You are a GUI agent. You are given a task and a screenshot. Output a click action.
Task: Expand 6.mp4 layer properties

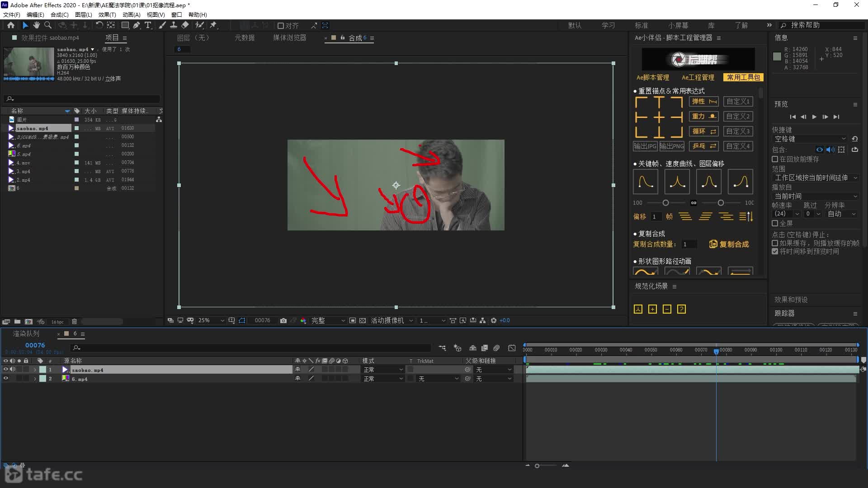(35, 379)
